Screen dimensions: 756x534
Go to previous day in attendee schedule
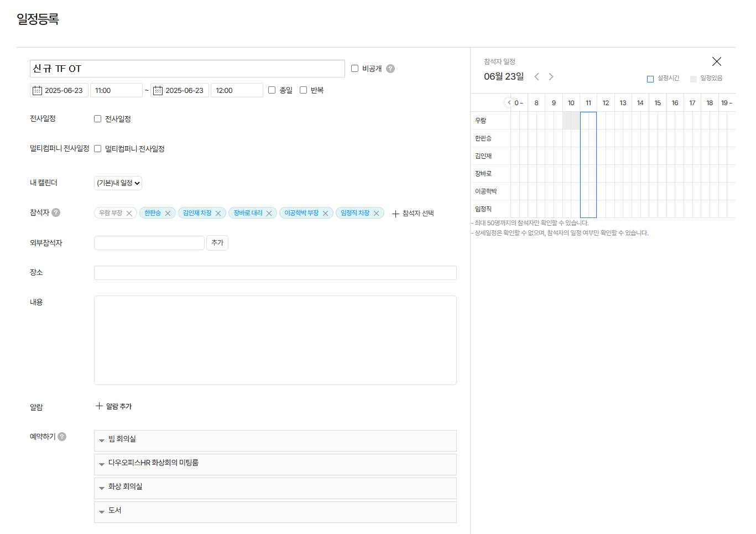[x=536, y=77]
